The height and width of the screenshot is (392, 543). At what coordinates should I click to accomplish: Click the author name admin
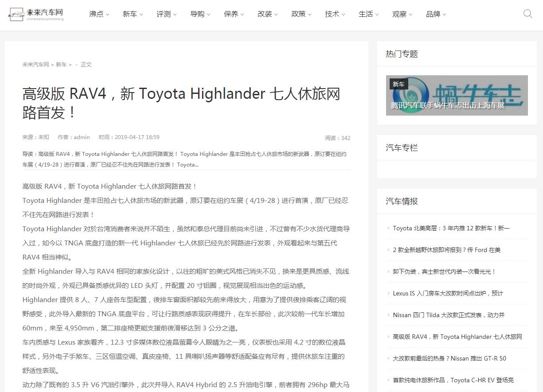pyautogui.click(x=82, y=137)
